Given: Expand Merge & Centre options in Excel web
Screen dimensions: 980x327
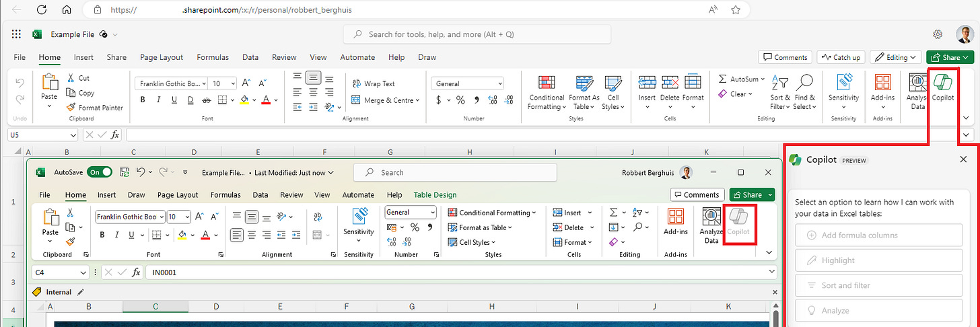Looking at the screenshot, I should pyautogui.click(x=417, y=100).
